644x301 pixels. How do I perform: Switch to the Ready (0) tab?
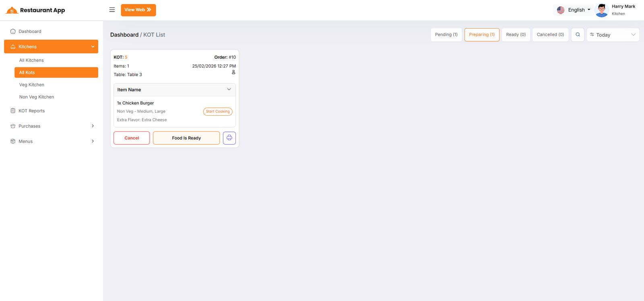516,35
